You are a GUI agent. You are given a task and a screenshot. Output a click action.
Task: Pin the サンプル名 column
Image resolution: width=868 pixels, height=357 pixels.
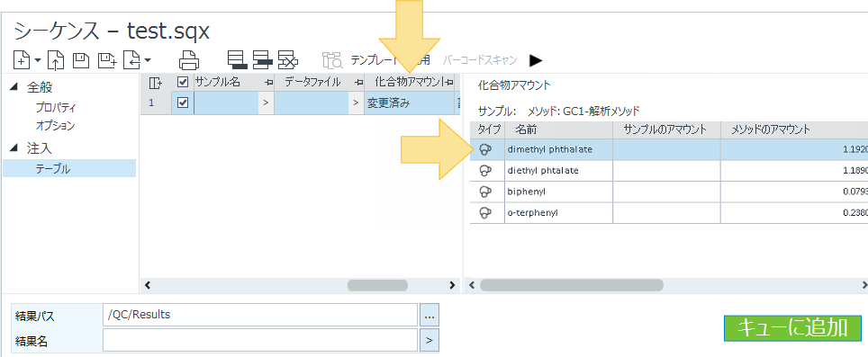269,83
